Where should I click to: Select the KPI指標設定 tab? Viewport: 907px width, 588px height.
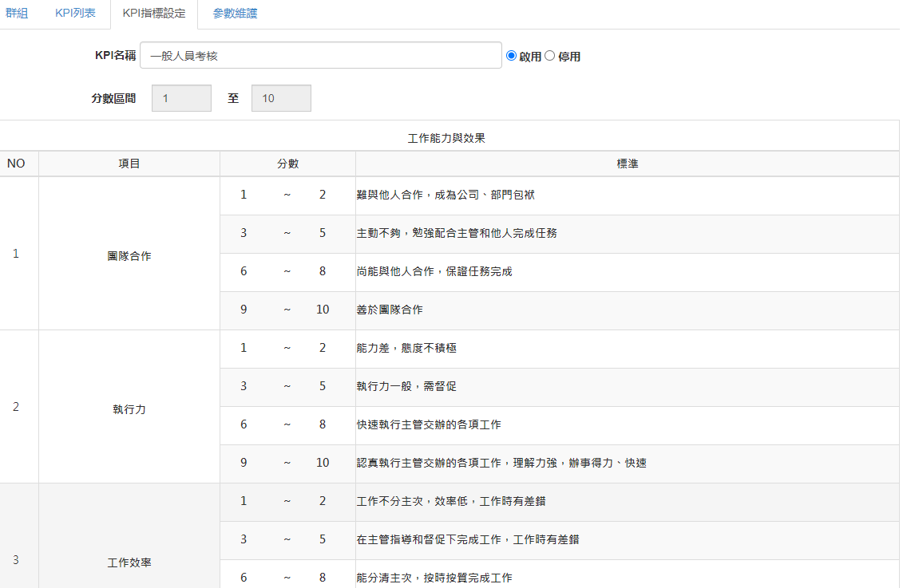tap(154, 14)
